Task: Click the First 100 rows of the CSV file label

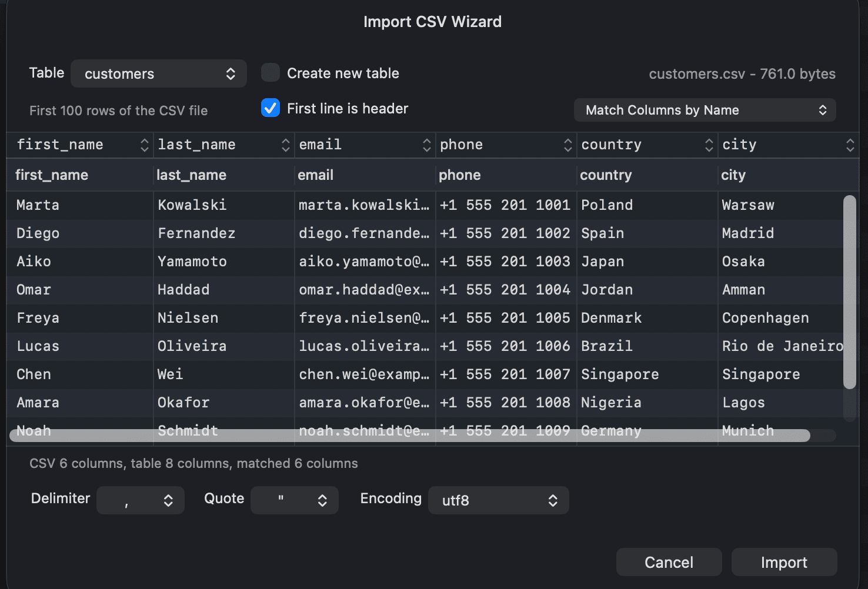Action: click(118, 111)
